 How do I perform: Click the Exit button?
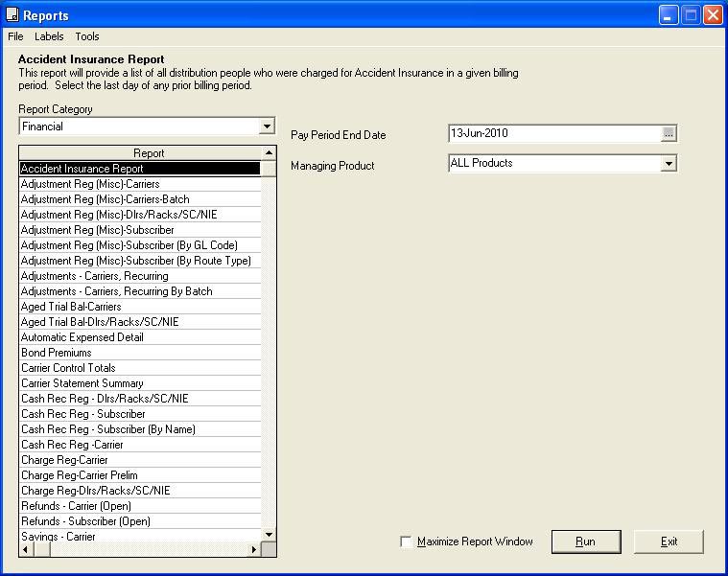669,541
